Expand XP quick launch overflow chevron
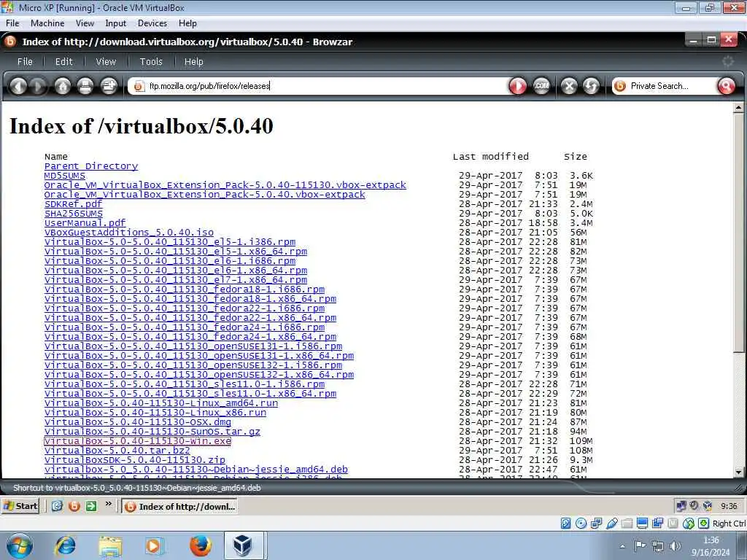Image resolution: width=747 pixels, height=560 pixels. point(109,504)
